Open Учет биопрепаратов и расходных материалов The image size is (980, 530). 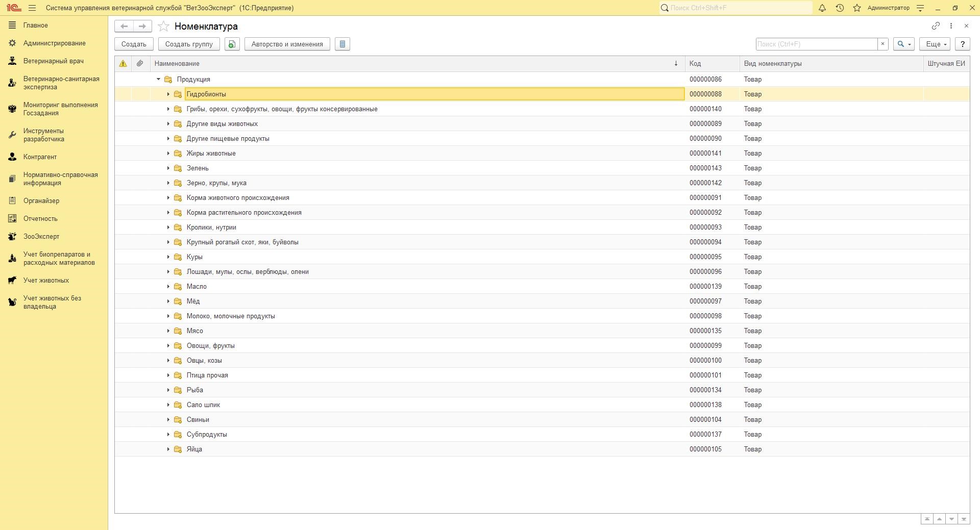click(54, 259)
